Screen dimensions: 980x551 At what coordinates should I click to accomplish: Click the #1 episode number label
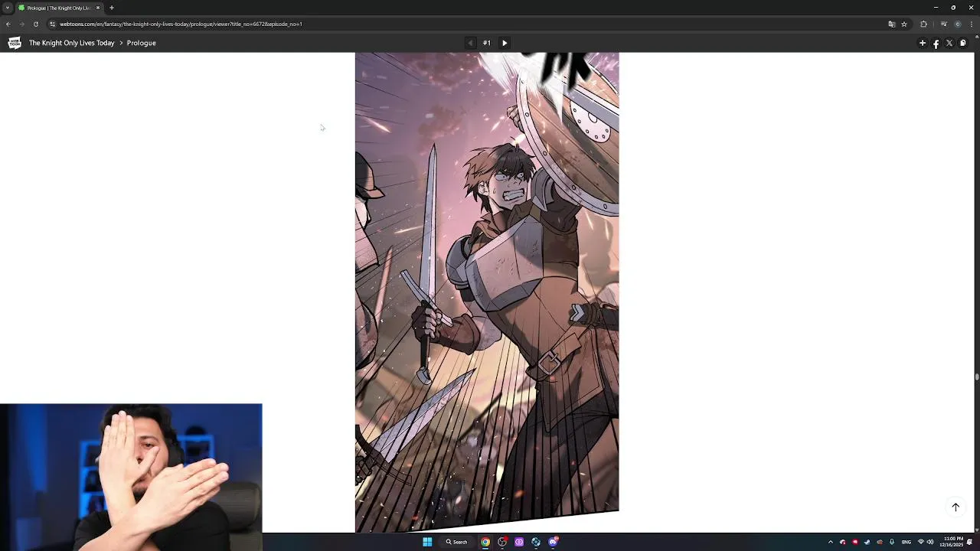coord(486,43)
